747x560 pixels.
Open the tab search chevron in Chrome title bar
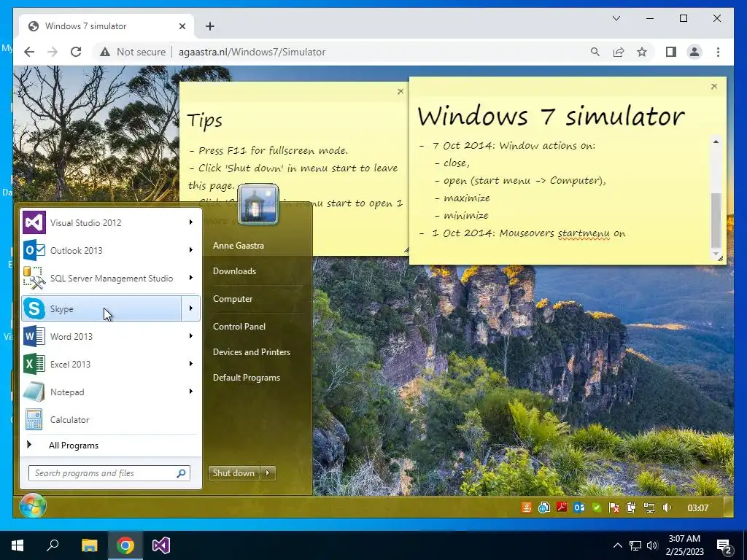(616, 18)
